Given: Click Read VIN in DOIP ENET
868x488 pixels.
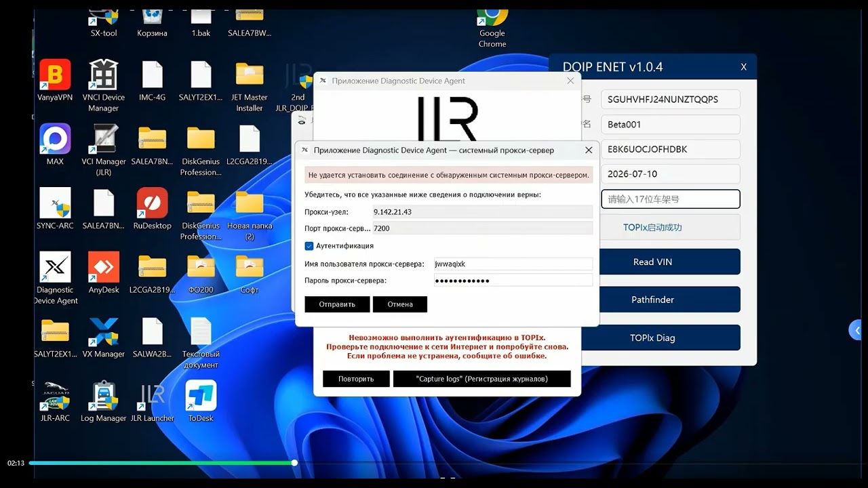Looking at the screenshot, I should (x=652, y=262).
